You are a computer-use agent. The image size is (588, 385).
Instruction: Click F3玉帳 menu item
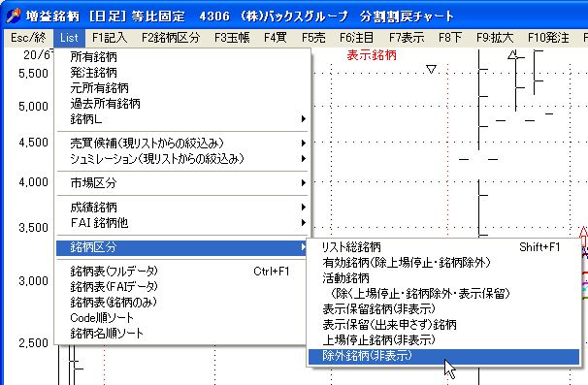(x=232, y=38)
